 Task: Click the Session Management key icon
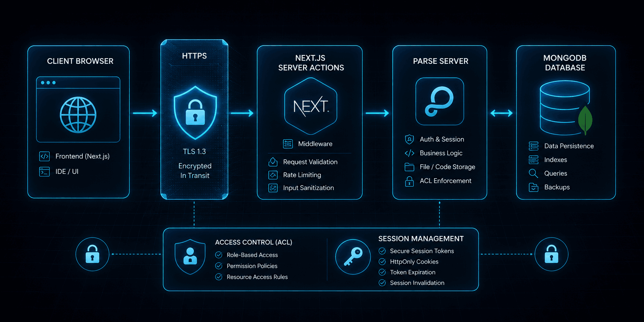pyautogui.click(x=353, y=257)
